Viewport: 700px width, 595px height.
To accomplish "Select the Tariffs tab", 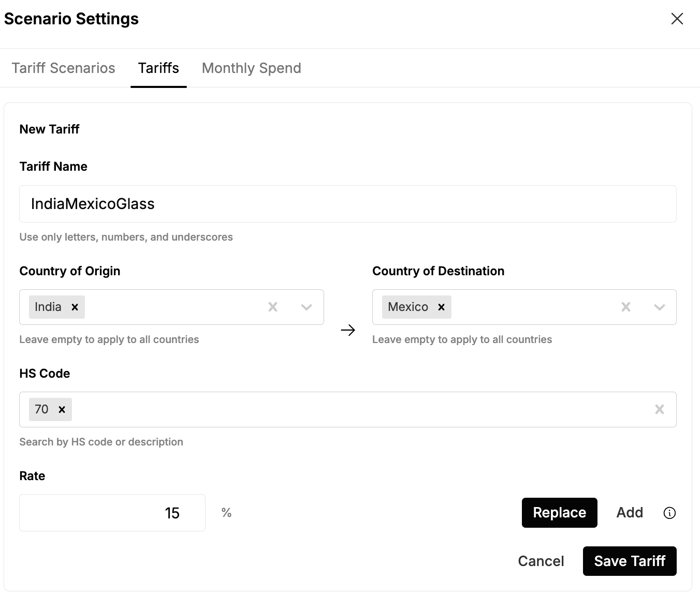I will click(158, 68).
